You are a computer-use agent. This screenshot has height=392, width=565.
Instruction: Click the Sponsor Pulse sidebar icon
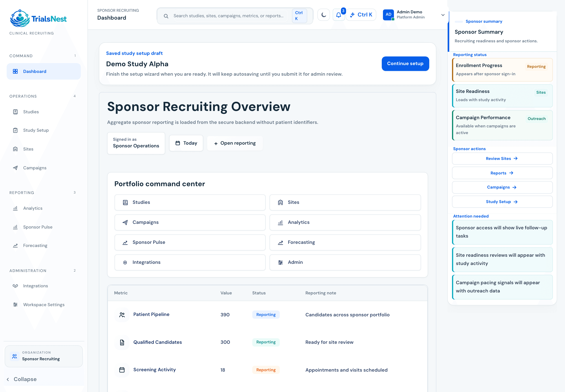pos(15,227)
